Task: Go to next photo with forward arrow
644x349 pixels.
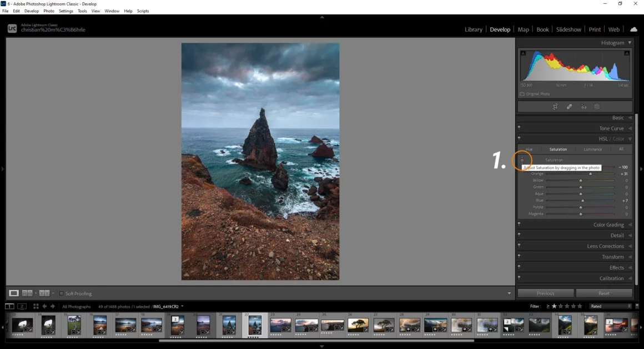Action: 53,306
